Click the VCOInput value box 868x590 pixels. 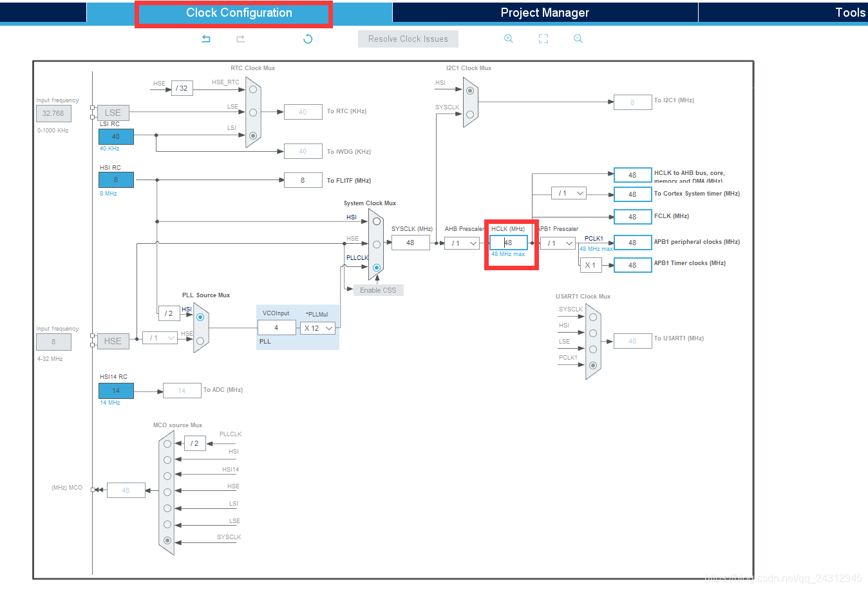point(276,327)
